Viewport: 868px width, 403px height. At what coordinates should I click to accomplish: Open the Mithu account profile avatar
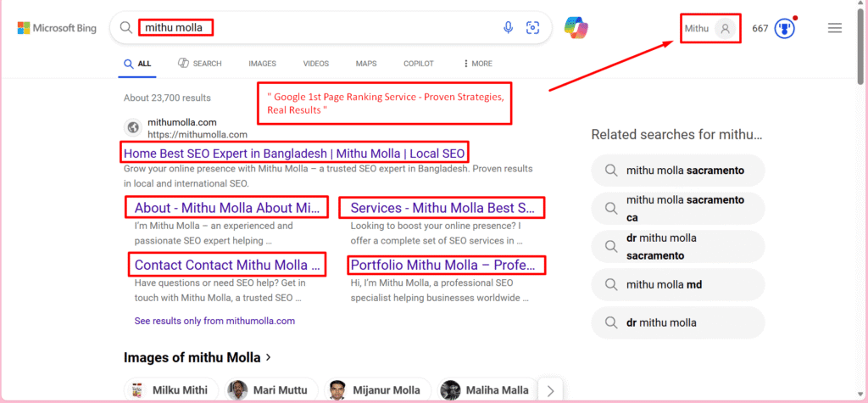[726, 28]
